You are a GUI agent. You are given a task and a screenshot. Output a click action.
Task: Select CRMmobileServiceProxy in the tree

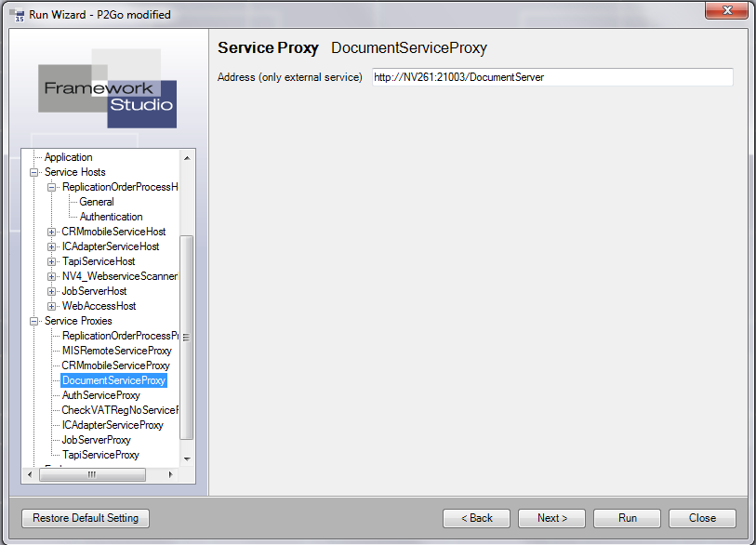point(115,366)
